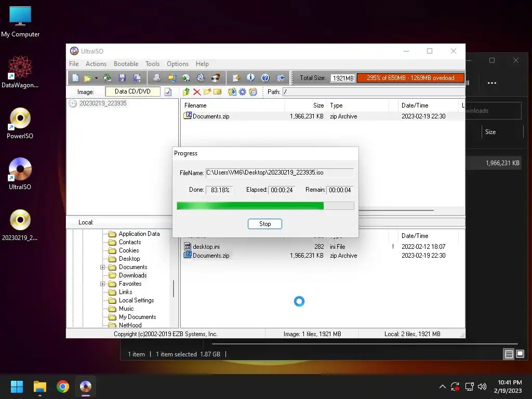
Task: Select the 20230219_223935 disc tree node
Action: tap(103, 103)
